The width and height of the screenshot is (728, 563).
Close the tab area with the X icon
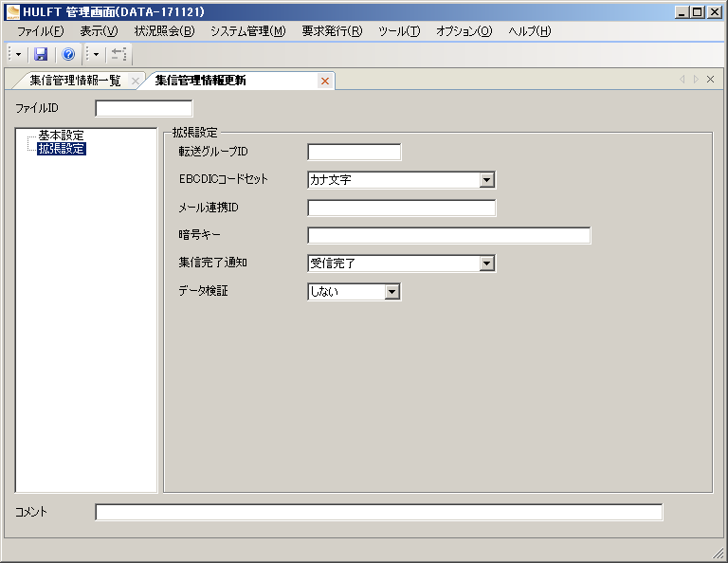710,80
